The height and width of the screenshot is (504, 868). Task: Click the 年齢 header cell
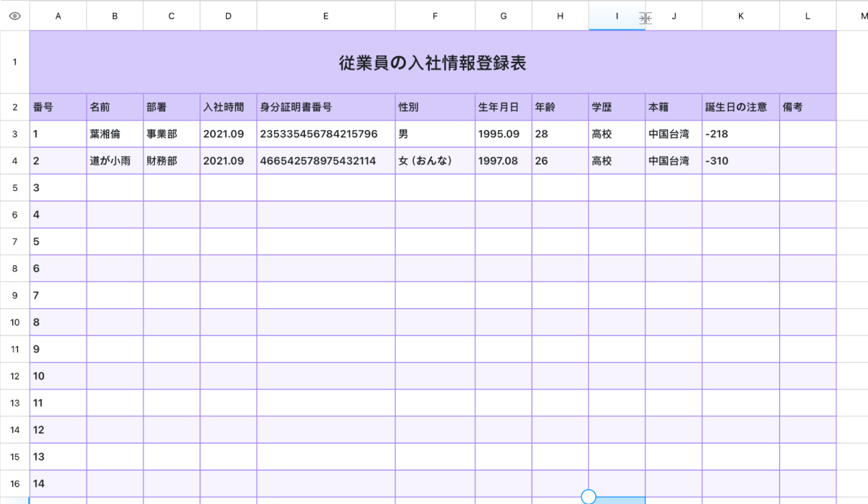point(560,107)
